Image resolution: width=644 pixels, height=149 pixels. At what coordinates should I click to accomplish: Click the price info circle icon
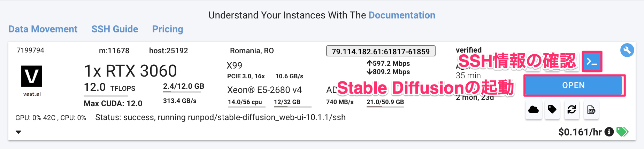click(609, 132)
